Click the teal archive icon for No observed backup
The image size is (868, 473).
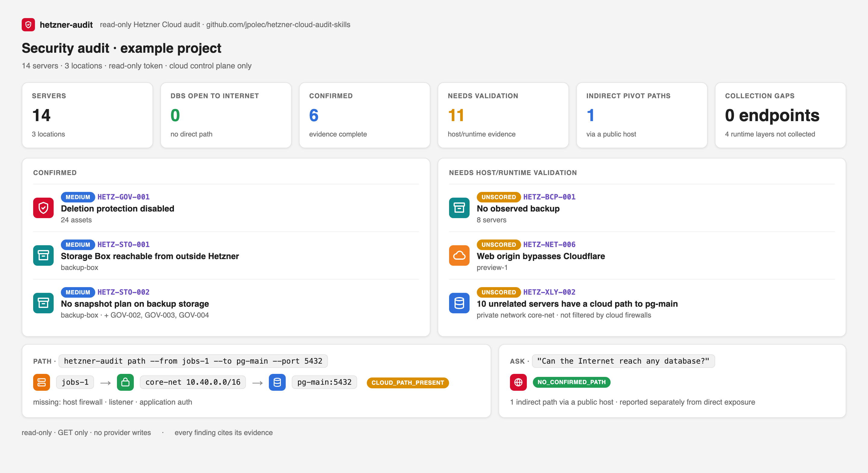pos(459,208)
